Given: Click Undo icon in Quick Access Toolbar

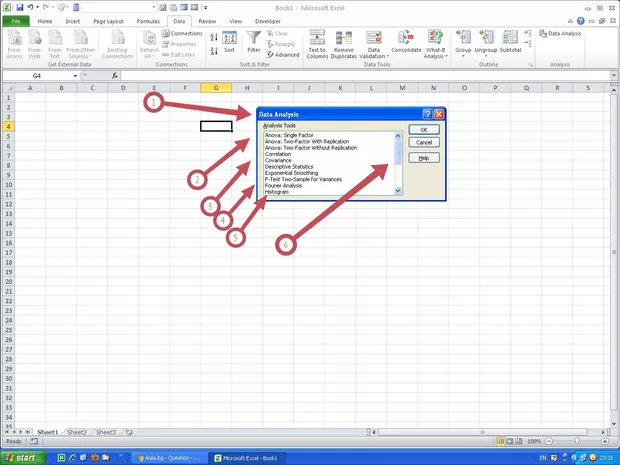Looking at the screenshot, I should pos(30,8).
